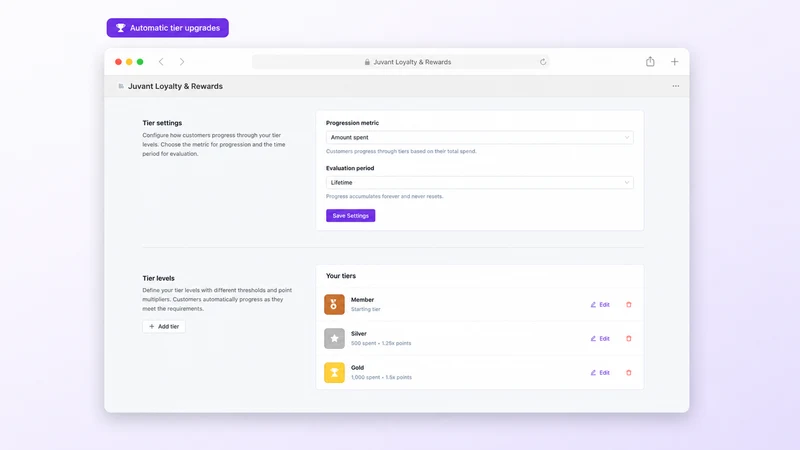This screenshot has width=800, height=450.
Task: Delete the Silver tier with trash icon
Action: [629, 338]
